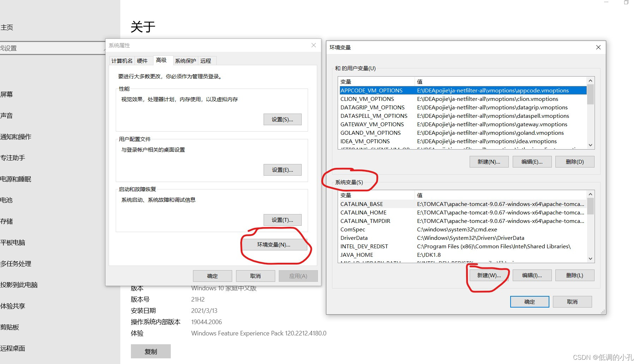Go to 主页 in Settings sidebar
639x364 pixels.
tap(7, 28)
